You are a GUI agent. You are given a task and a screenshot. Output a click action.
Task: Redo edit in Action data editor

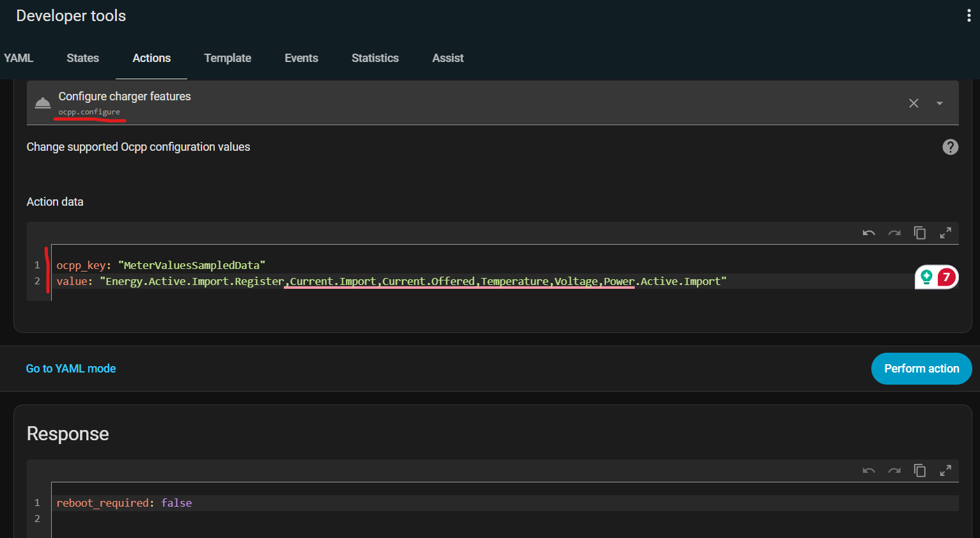click(894, 233)
